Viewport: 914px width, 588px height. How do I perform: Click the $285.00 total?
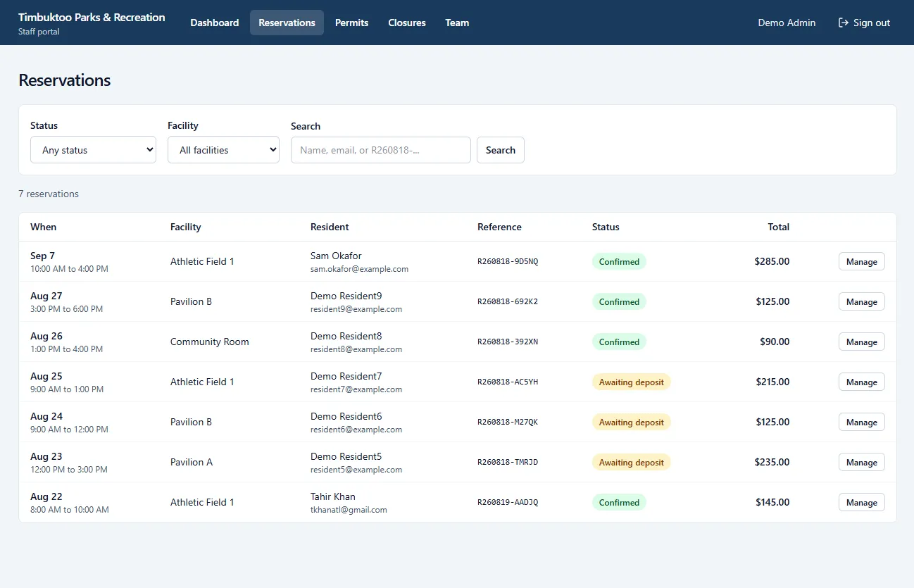pos(772,261)
